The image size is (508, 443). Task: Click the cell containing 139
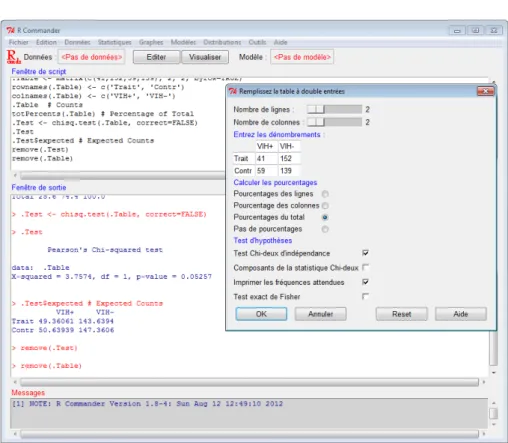click(x=289, y=171)
